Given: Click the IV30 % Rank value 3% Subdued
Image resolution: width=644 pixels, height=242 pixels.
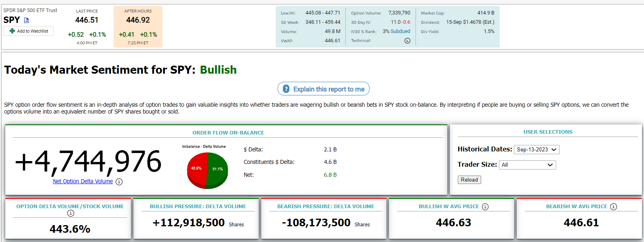Looking at the screenshot, I should [x=397, y=31].
